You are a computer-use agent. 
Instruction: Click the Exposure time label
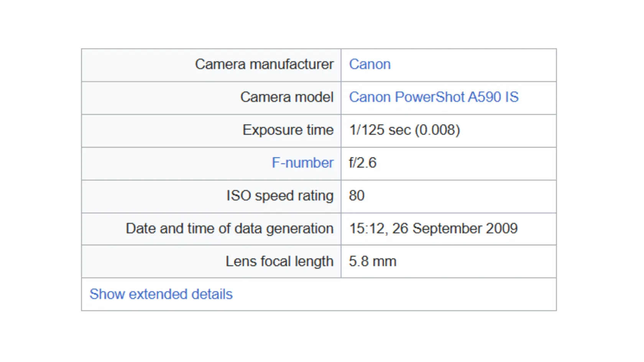(288, 130)
